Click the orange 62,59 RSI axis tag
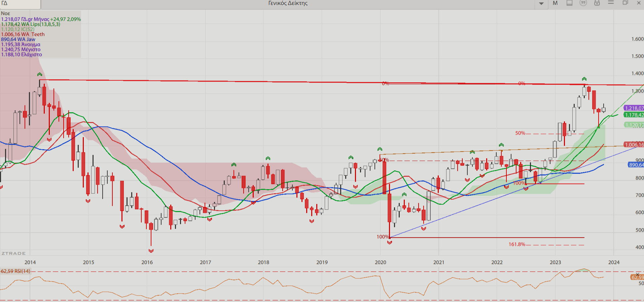 click(637, 277)
